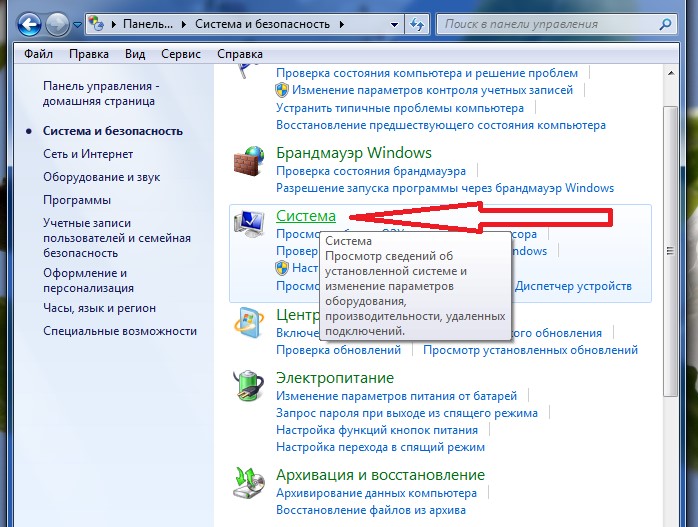Click the Forward navigation arrow button
698x527 pixels.
click(57, 24)
